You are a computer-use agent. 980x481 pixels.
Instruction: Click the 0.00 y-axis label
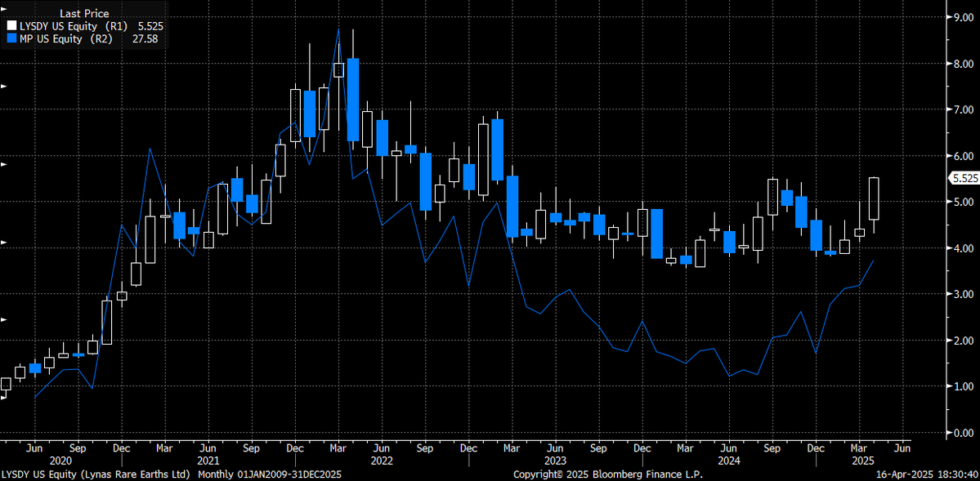click(963, 432)
